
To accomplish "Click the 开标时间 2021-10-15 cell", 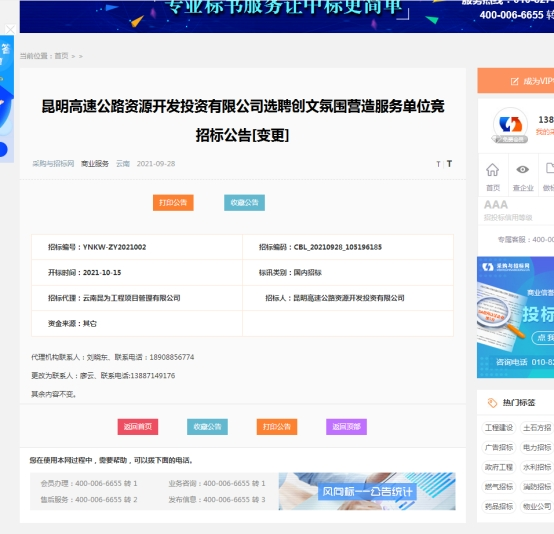I will (137, 272).
